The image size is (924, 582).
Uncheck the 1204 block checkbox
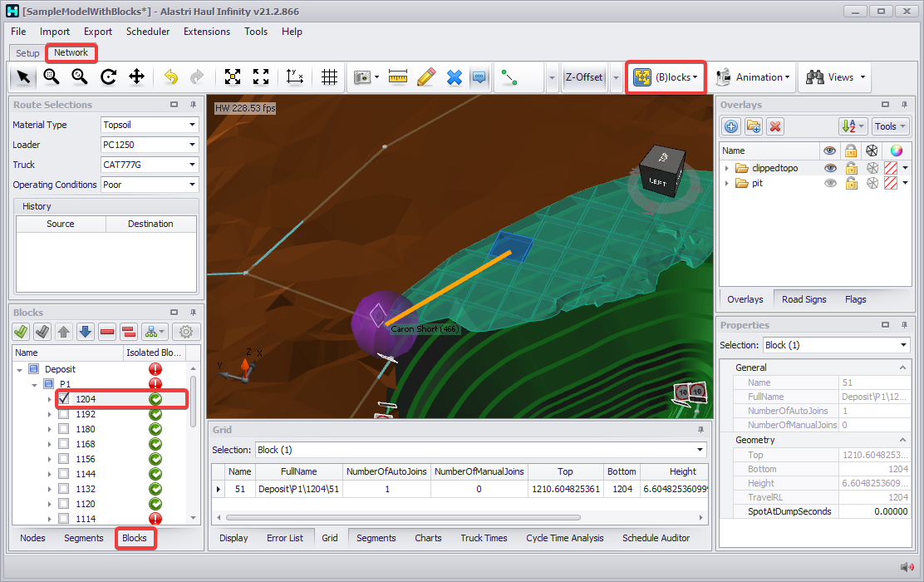[x=63, y=399]
